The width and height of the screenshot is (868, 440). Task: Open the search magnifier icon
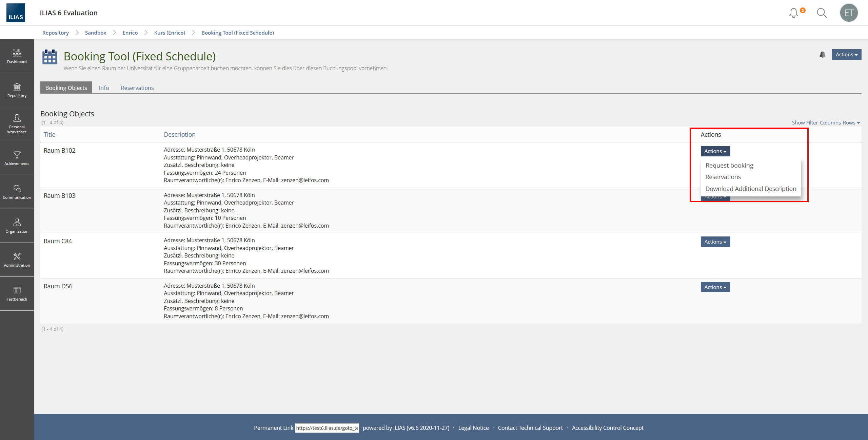pyautogui.click(x=822, y=13)
